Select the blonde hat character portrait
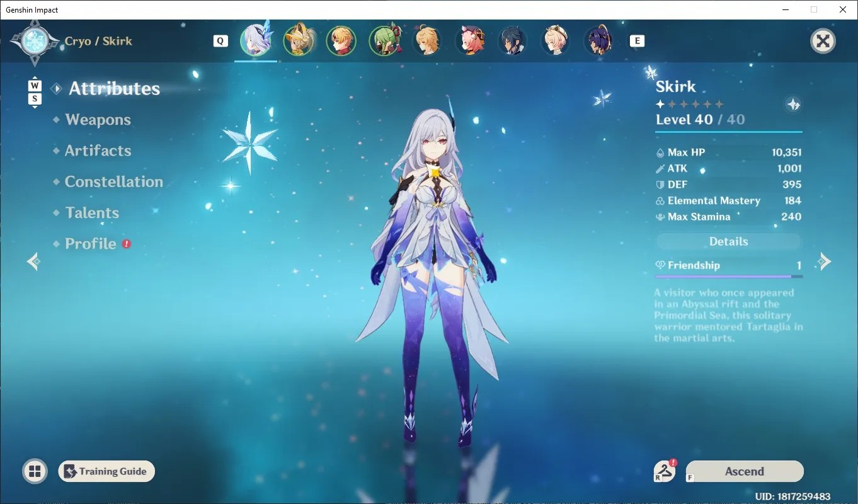858x504 pixels. pyautogui.click(x=298, y=41)
